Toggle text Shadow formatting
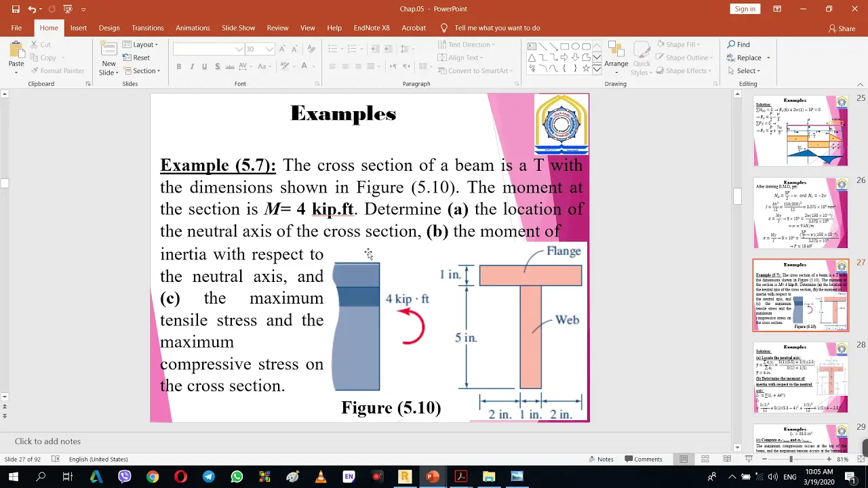This screenshot has height=488, width=868. (217, 66)
